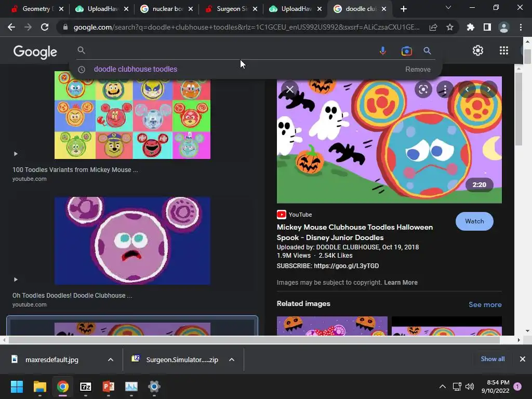Toggle the Chrome side panel
Image resolution: width=532 pixels, height=399 pixels.
point(487,27)
